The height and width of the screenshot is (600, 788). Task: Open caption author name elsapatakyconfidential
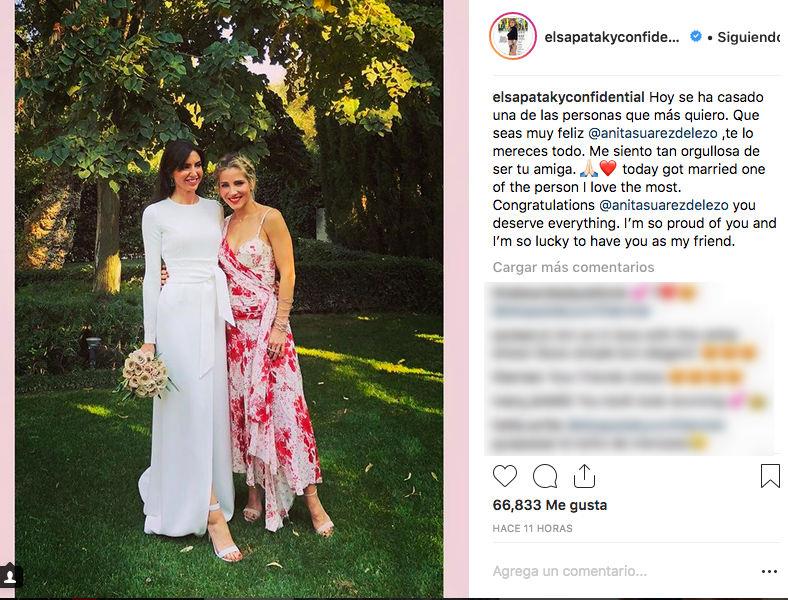(x=568, y=97)
